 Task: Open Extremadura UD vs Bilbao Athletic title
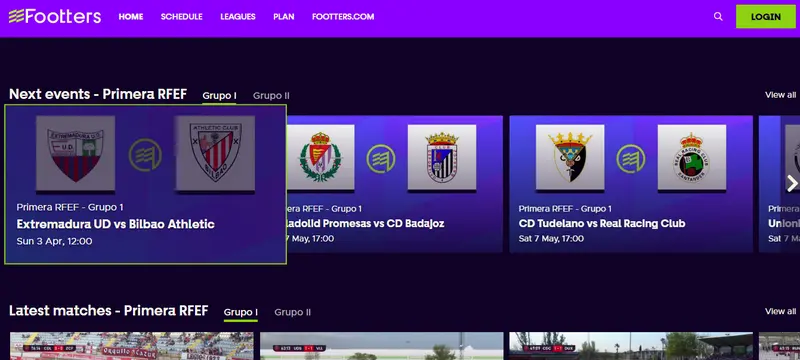(115, 224)
